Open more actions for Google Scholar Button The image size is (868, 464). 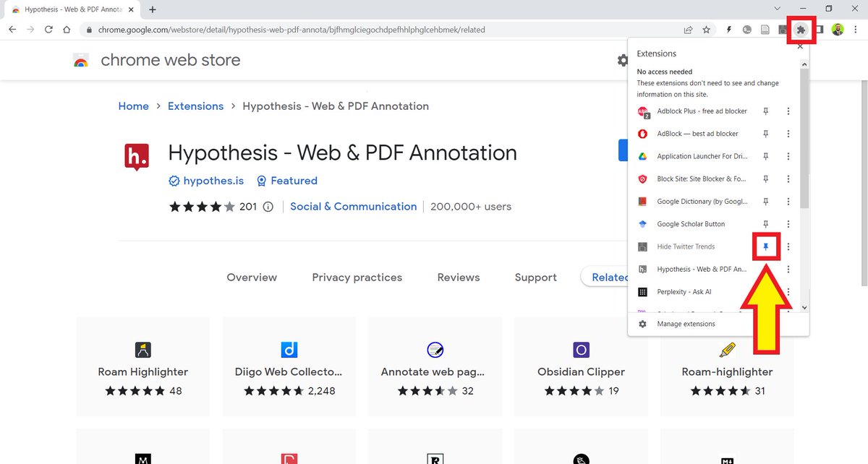pyautogui.click(x=788, y=224)
